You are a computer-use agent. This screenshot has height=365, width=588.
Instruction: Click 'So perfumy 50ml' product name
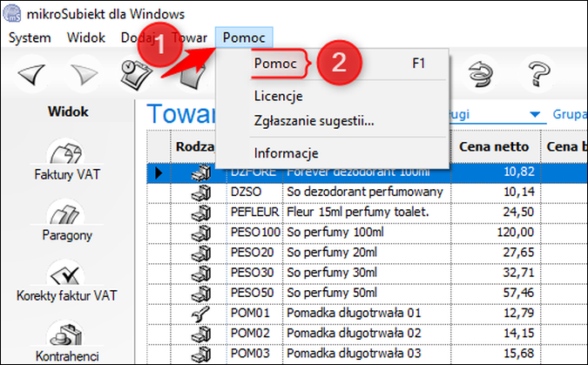(x=332, y=293)
